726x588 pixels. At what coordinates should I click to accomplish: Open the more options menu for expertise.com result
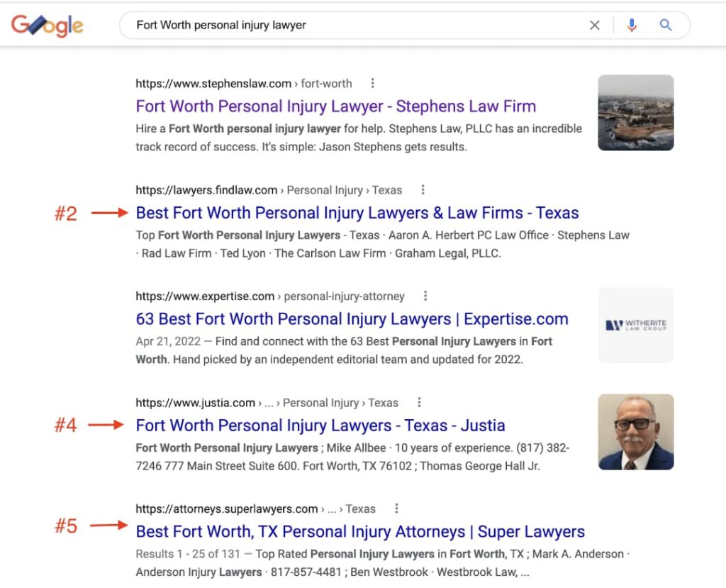click(425, 296)
